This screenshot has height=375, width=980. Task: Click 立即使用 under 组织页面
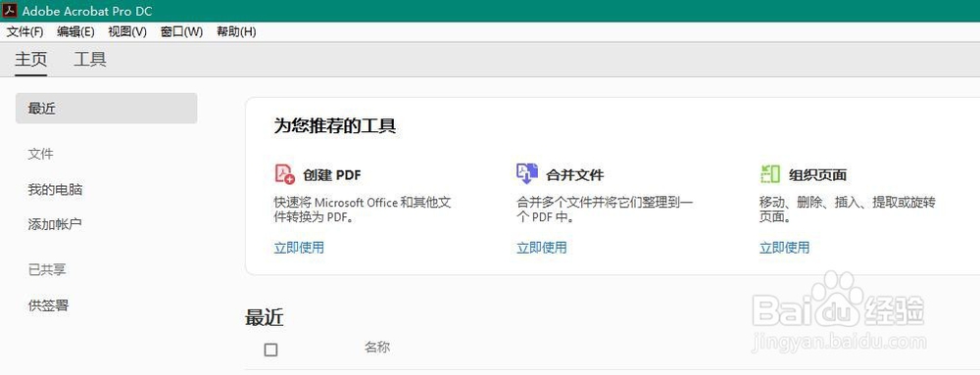tap(784, 247)
